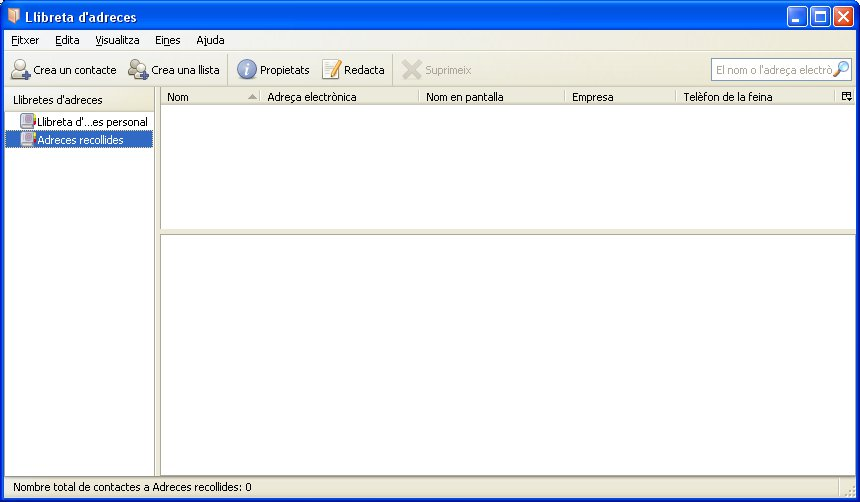The height and width of the screenshot is (502, 860).
Task: Click Adreces recollides book icon
Action: click(x=28, y=140)
